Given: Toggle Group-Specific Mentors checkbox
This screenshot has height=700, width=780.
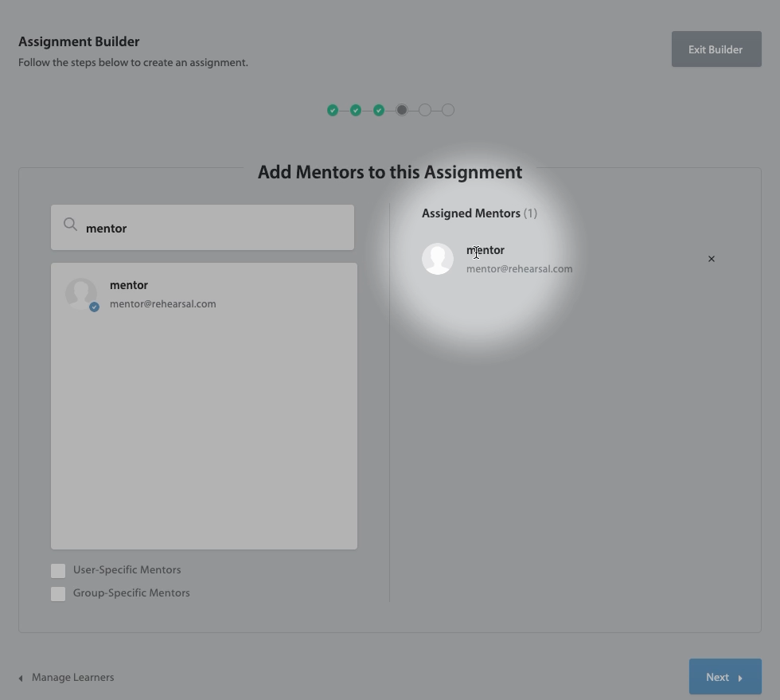Looking at the screenshot, I should click(58, 593).
